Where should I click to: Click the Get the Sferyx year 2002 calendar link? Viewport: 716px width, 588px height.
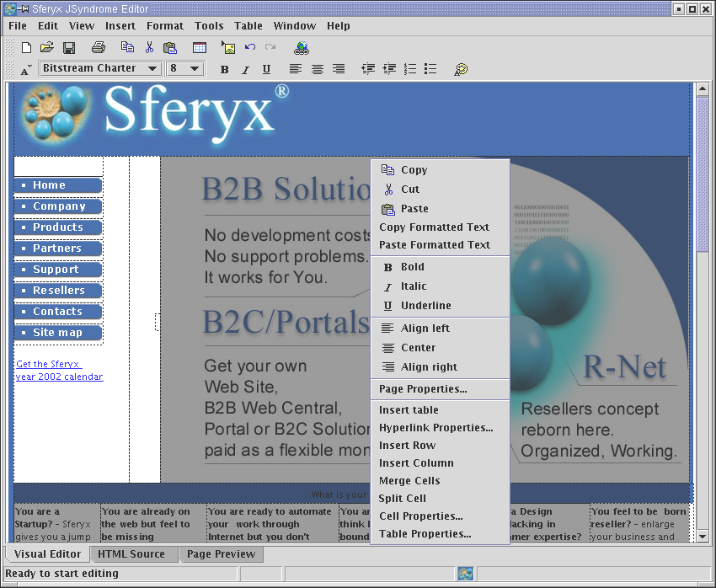pos(59,371)
